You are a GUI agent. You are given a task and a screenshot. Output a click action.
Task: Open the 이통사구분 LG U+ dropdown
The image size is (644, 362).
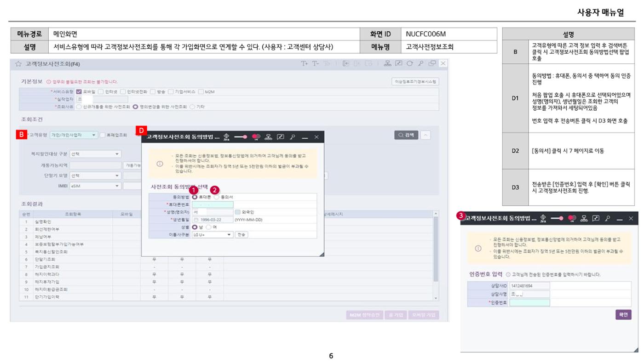[213, 234]
